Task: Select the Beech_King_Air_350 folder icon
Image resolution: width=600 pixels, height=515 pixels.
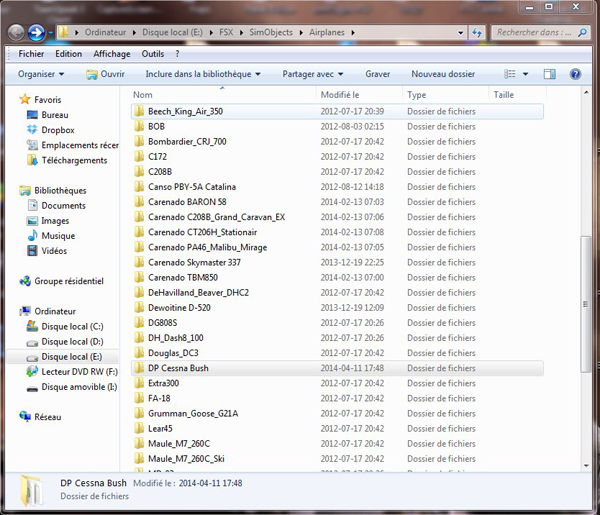Action: (139, 111)
